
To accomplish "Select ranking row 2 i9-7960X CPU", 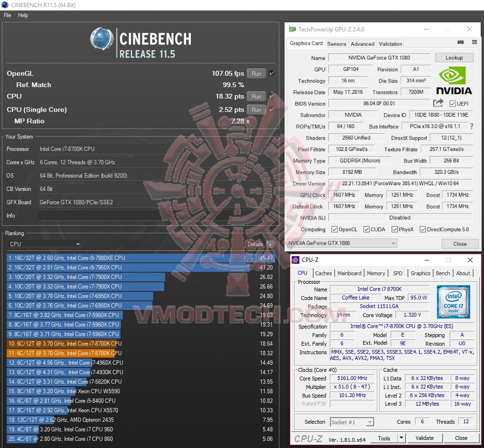I will point(140,268).
